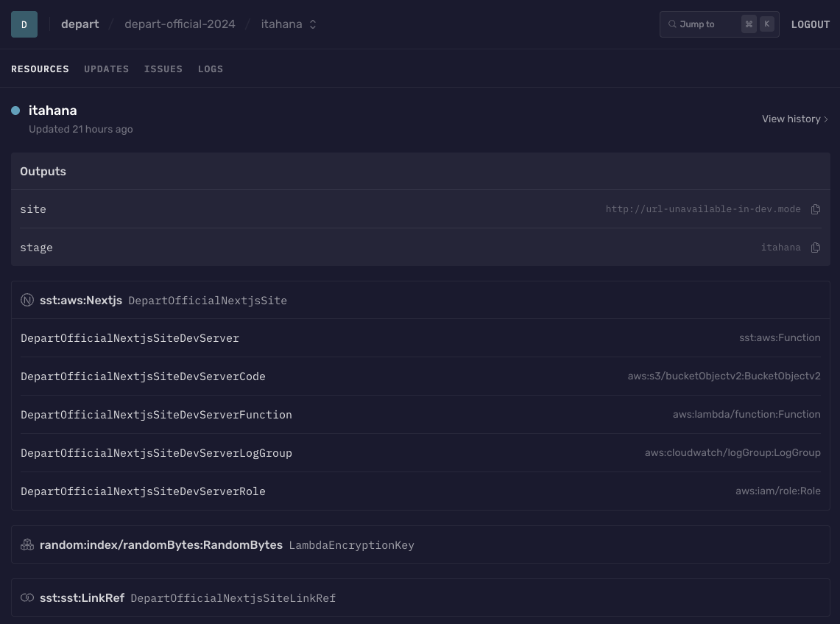840x624 pixels.
Task: Switch to the UPDATES tab
Action: (106, 69)
